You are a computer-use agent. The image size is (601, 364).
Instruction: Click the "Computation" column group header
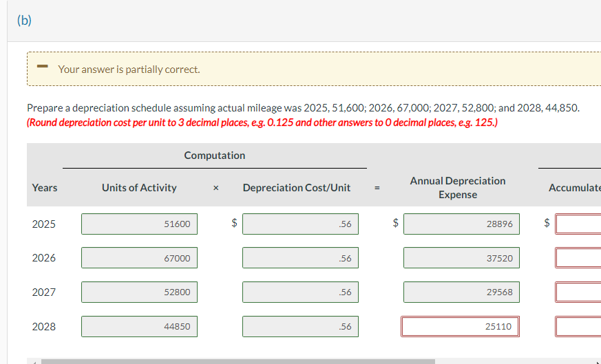coord(215,156)
